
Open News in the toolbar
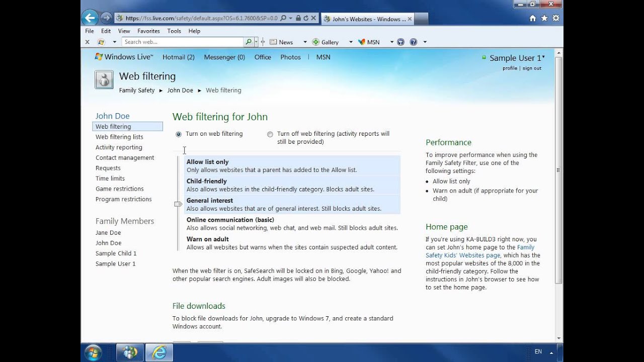(281, 42)
